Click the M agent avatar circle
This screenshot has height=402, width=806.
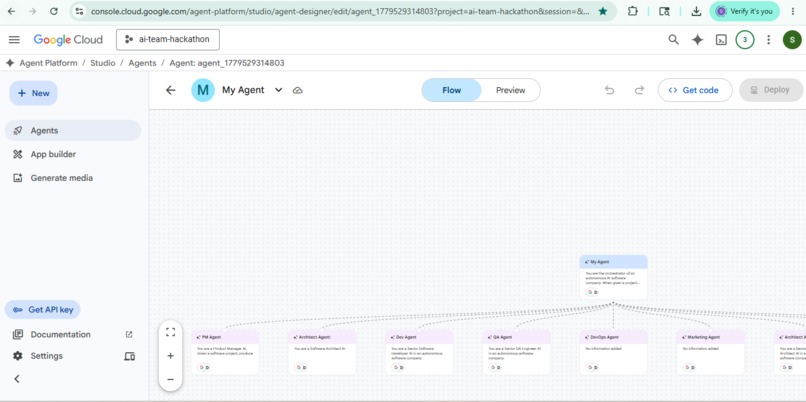tap(203, 90)
